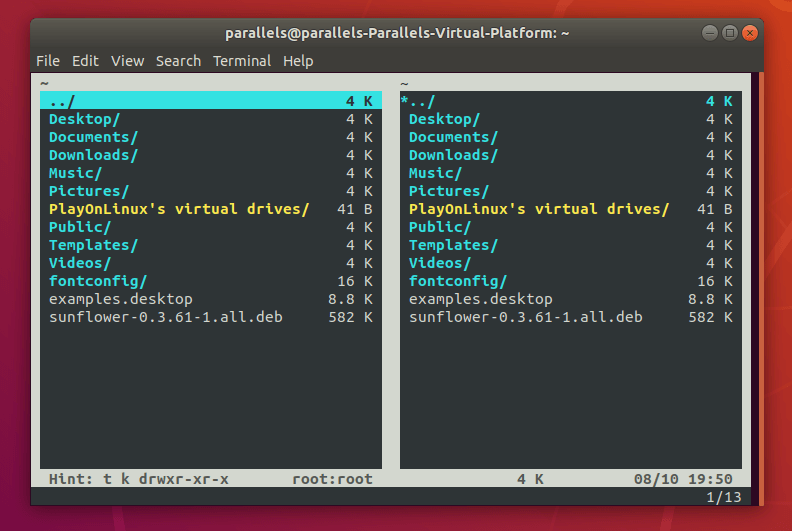Click the 8.8 K size in right pane

point(710,299)
